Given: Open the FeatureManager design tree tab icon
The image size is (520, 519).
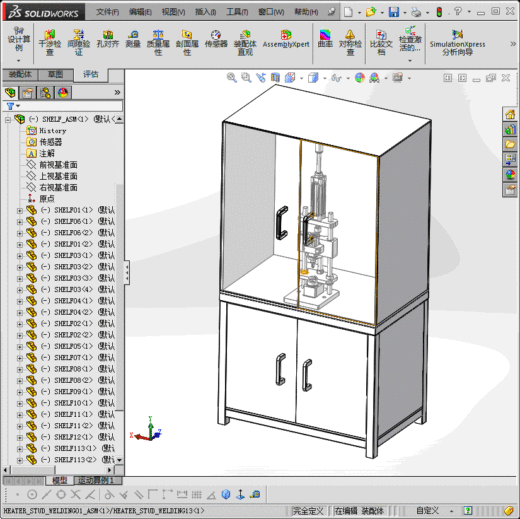Looking at the screenshot, I should [10, 92].
